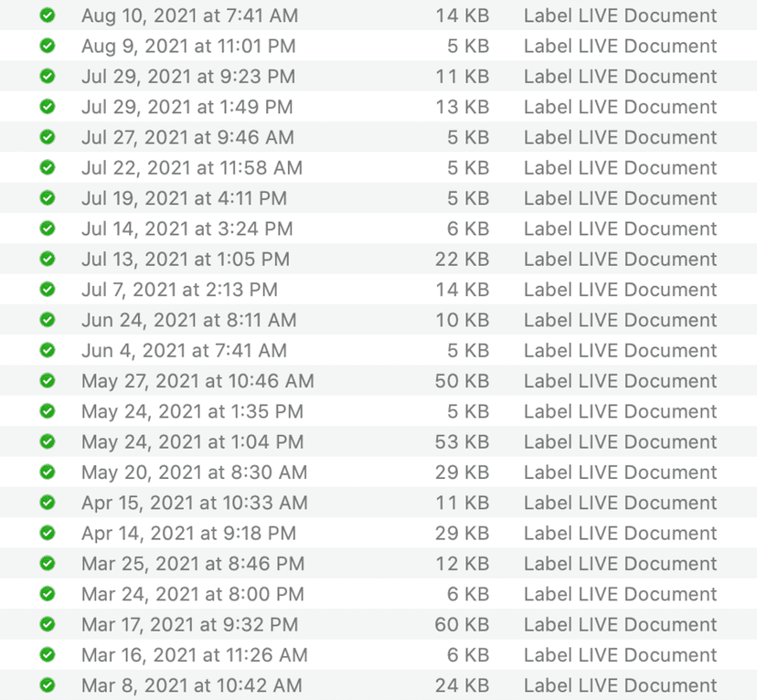Screen dimensions: 757x700
Task: Select the date Mar 17, 2021 at 9:32 PM
Action: point(190,625)
